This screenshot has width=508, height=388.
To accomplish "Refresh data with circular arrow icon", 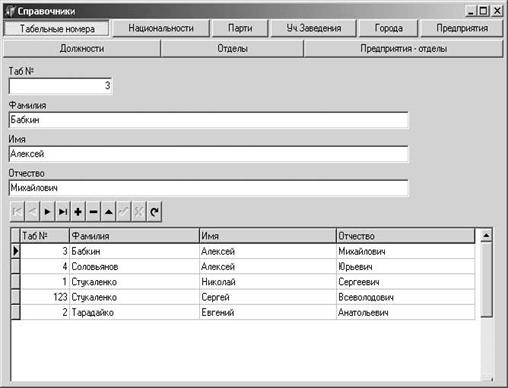I will 154,212.
